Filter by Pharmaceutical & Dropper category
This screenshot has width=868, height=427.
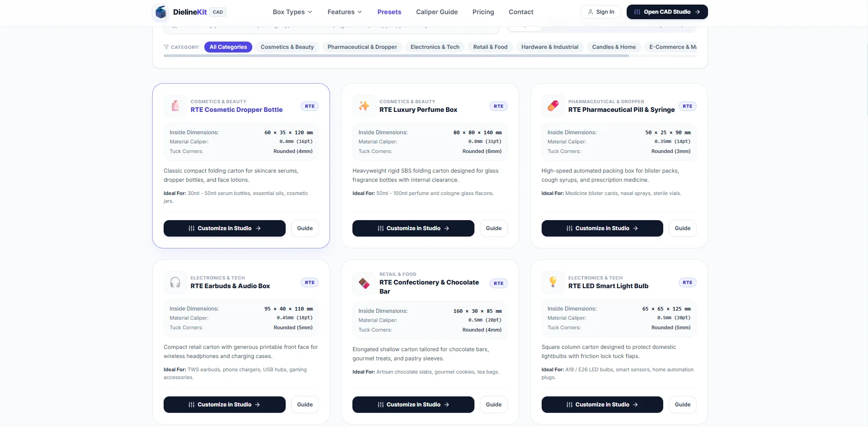[362, 47]
